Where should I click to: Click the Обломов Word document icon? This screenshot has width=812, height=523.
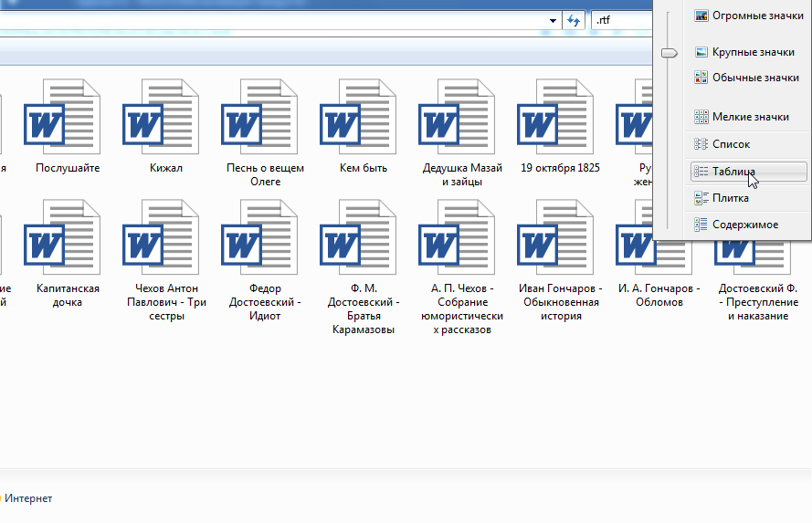[654, 258]
